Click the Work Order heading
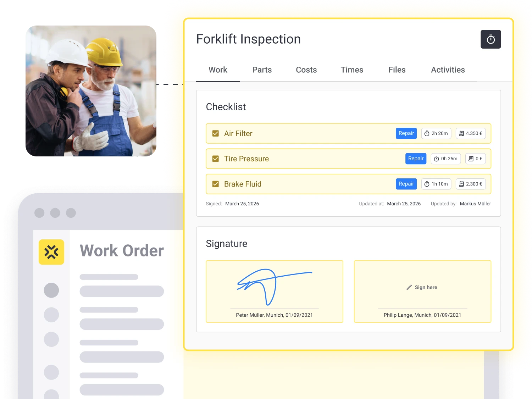Image resolution: width=532 pixels, height=399 pixels. tap(122, 251)
